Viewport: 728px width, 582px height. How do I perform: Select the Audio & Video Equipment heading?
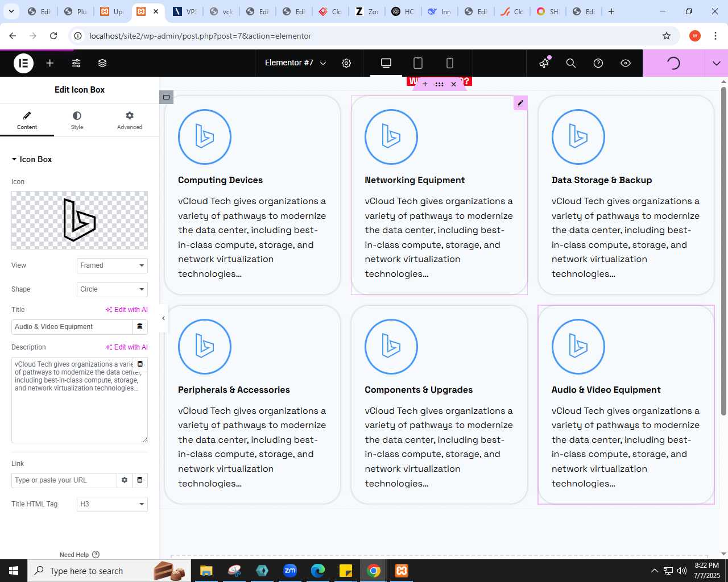[x=606, y=390]
